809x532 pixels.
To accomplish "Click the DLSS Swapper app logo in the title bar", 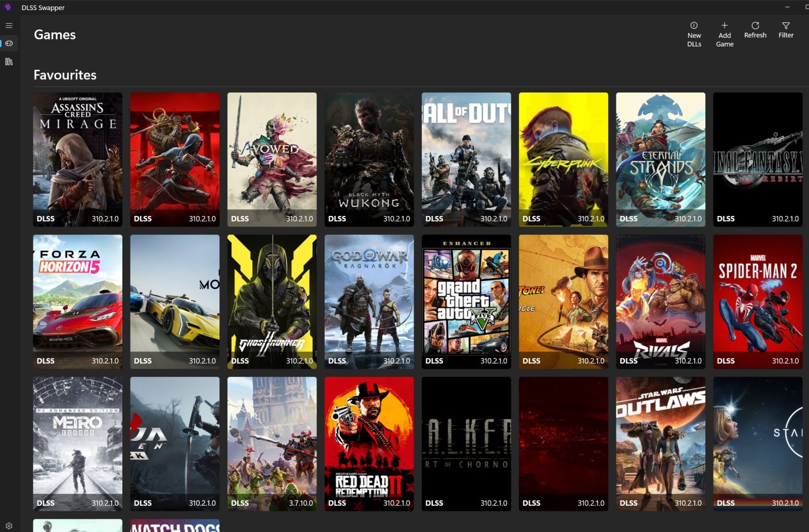I will point(8,8).
